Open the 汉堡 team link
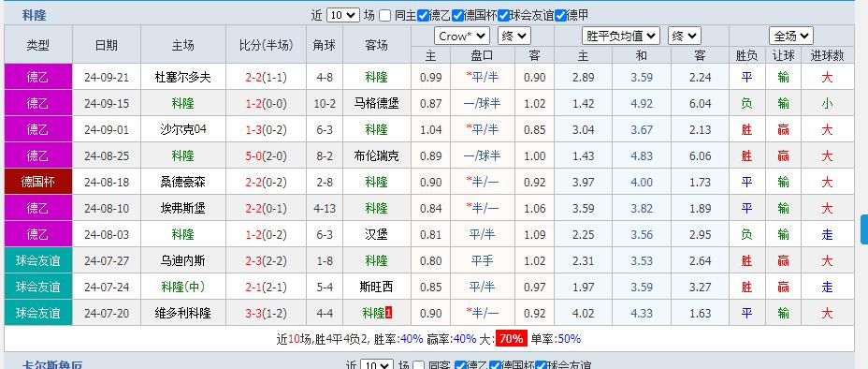Viewport: 868px width, 369px height. click(376, 234)
